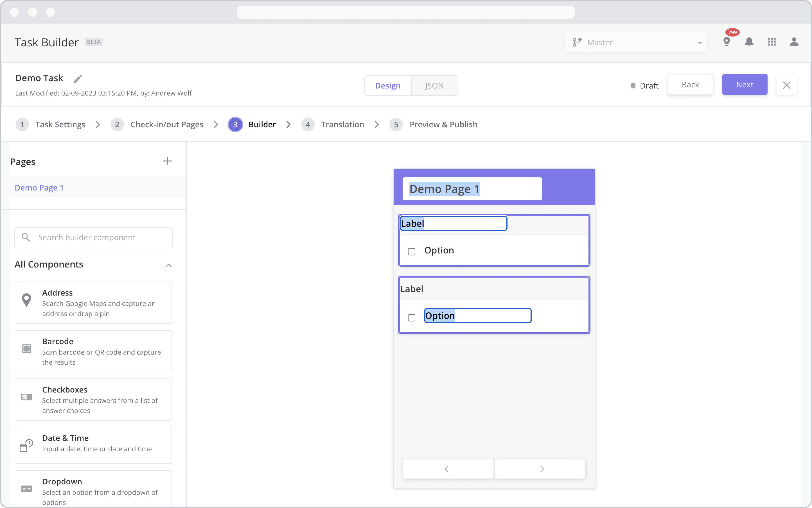
Task: Switch to the Design tab
Action: click(388, 86)
